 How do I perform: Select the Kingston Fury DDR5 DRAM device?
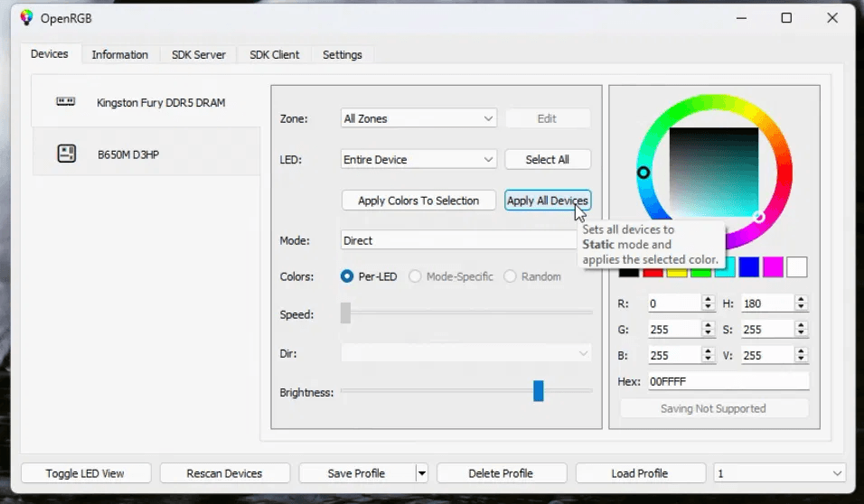coord(146,102)
